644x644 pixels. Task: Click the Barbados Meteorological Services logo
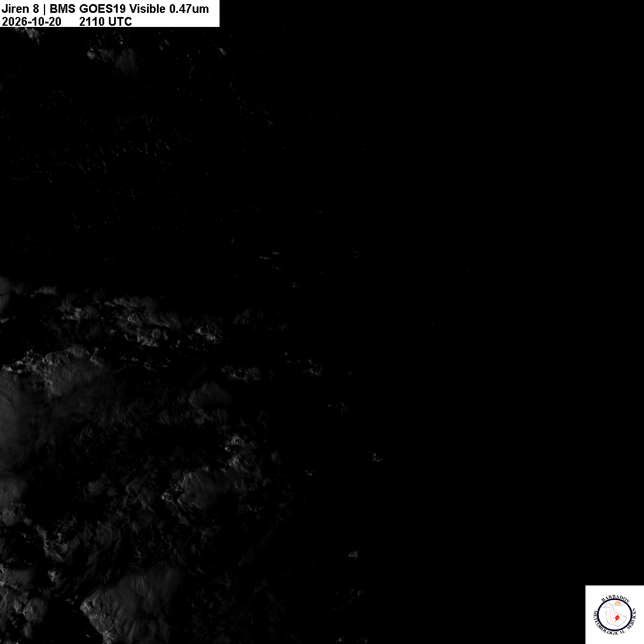point(614,614)
